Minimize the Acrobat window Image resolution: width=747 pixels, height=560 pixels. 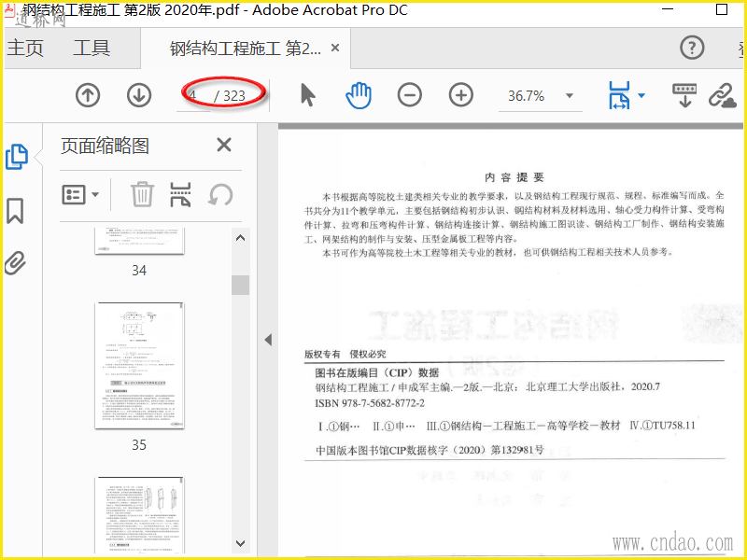[x=668, y=9]
